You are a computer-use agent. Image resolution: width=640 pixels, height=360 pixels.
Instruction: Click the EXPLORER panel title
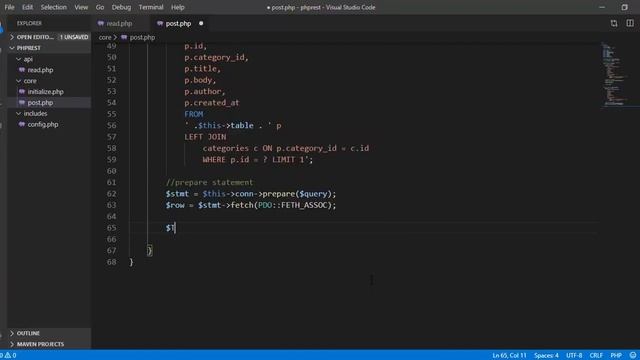pos(29,23)
